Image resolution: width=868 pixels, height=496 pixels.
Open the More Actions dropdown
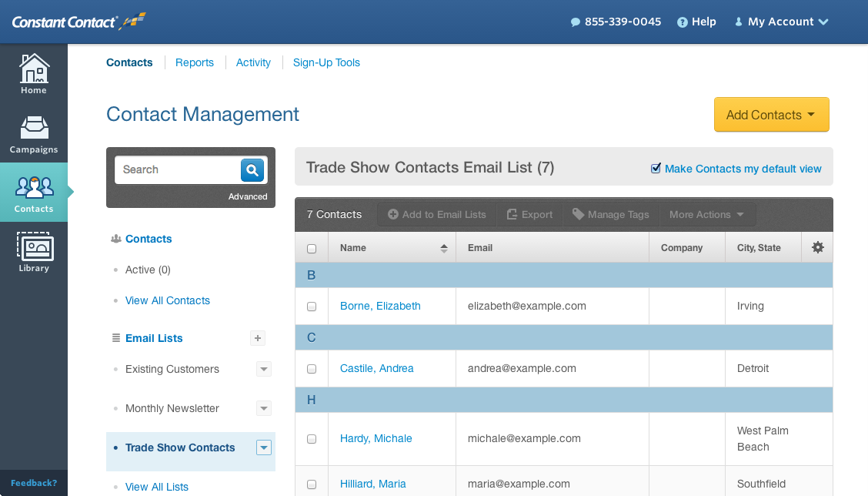(x=706, y=214)
